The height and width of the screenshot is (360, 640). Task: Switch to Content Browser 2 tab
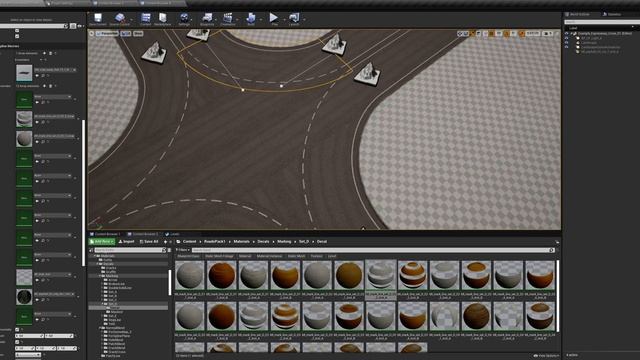click(143, 234)
